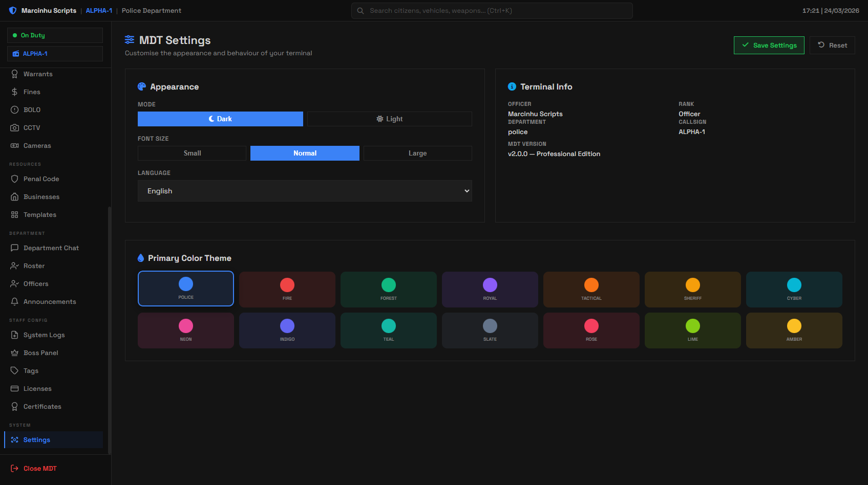Click the Certificates ribbon icon

click(14, 407)
